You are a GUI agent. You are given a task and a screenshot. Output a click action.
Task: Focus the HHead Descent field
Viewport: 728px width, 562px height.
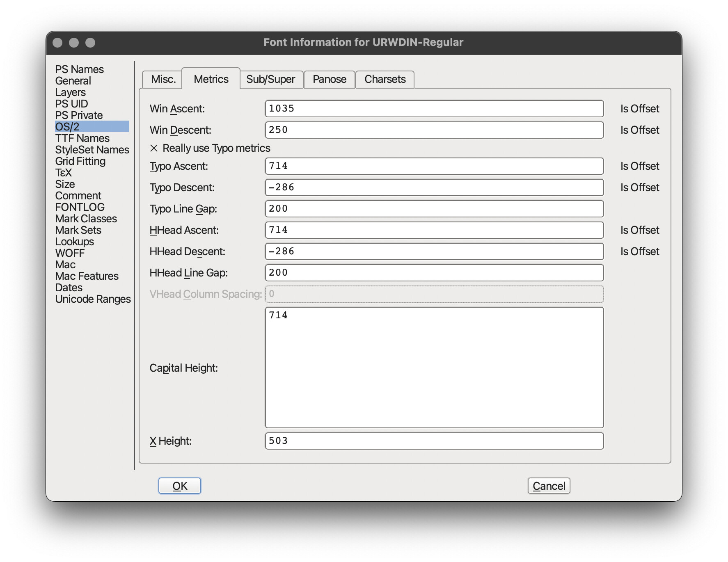pos(435,251)
